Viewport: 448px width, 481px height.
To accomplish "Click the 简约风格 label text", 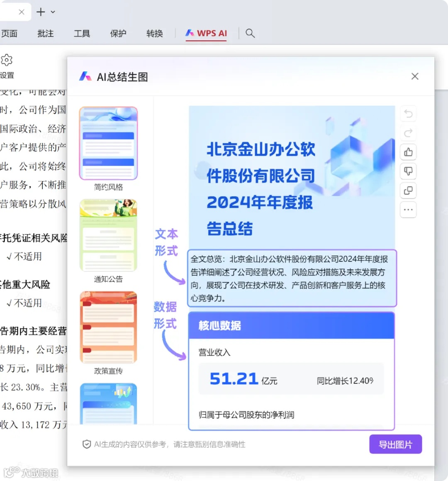I will pyautogui.click(x=108, y=187).
